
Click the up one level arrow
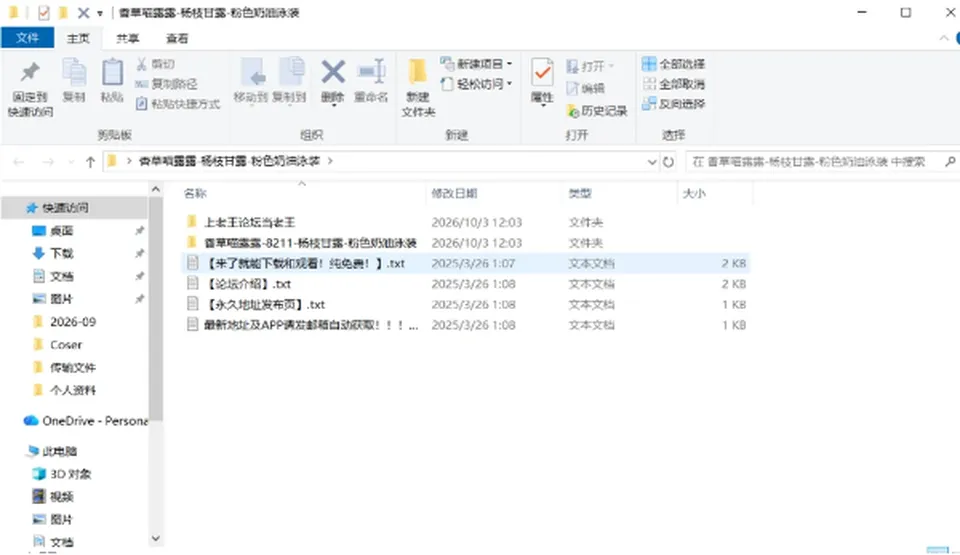91,162
